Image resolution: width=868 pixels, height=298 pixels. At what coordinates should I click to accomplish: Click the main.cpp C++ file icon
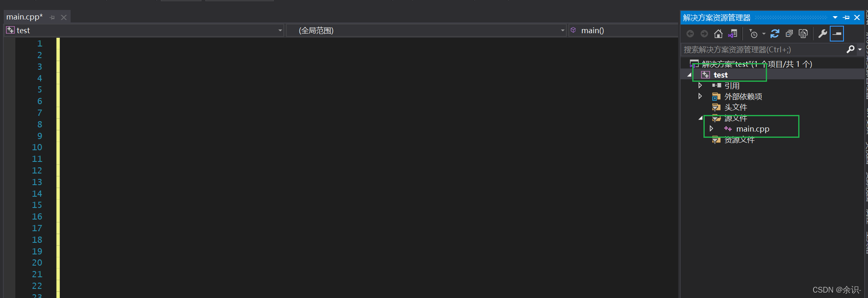(728, 129)
